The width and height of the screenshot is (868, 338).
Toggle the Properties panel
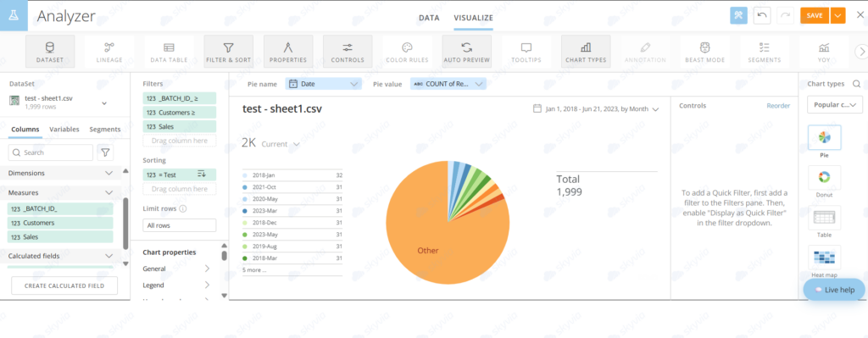point(288,52)
